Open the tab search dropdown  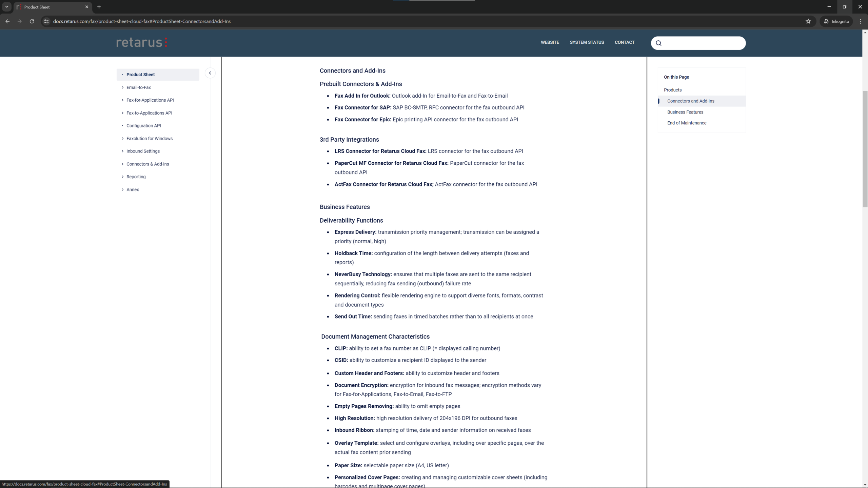pyautogui.click(x=7, y=7)
